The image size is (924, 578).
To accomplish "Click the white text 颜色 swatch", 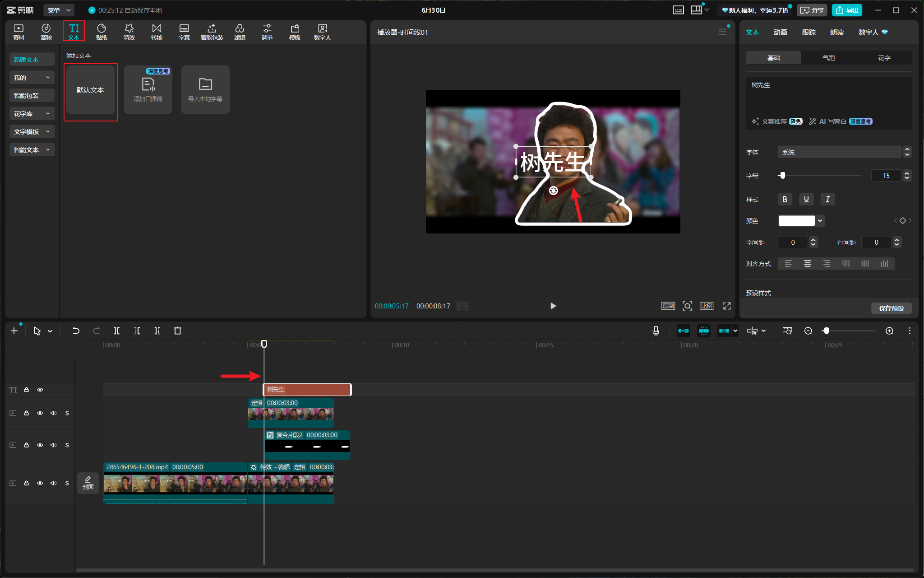I will click(x=797, y=221).
